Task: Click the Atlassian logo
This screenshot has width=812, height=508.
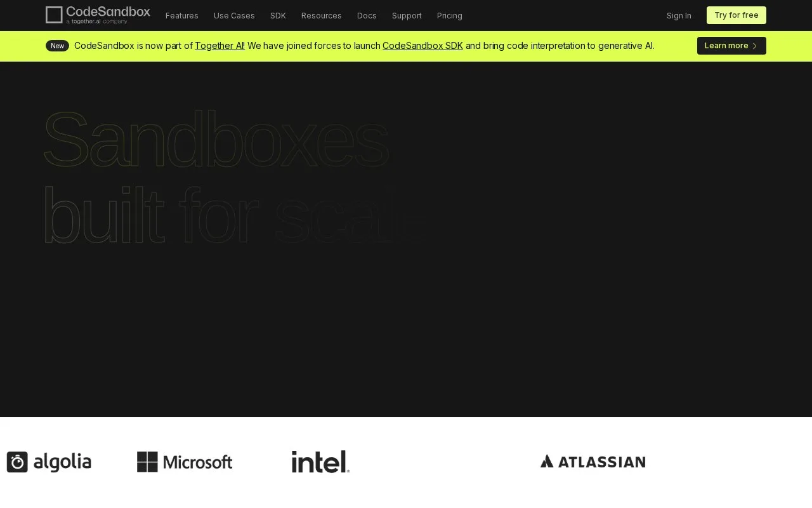Action: pyautogui.click(x=593, y=462)
